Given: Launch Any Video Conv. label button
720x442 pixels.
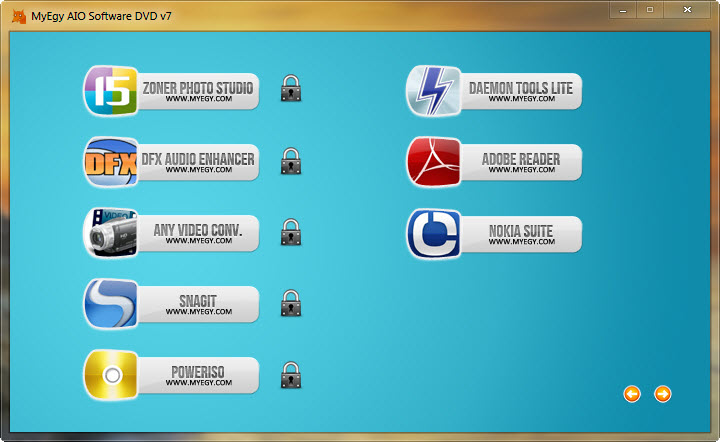Looking at the screenshot, I should click(198, 233).
